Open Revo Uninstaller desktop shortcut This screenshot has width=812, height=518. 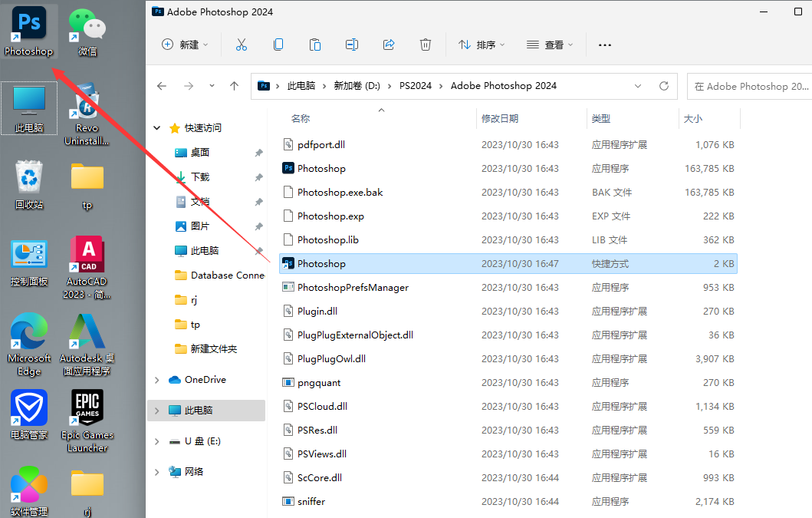87,114
